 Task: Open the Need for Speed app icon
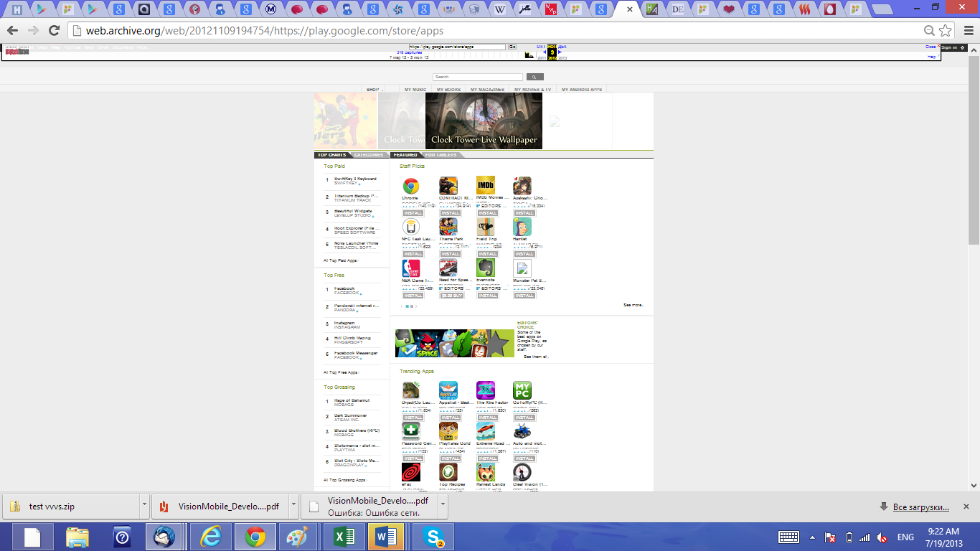448,268
